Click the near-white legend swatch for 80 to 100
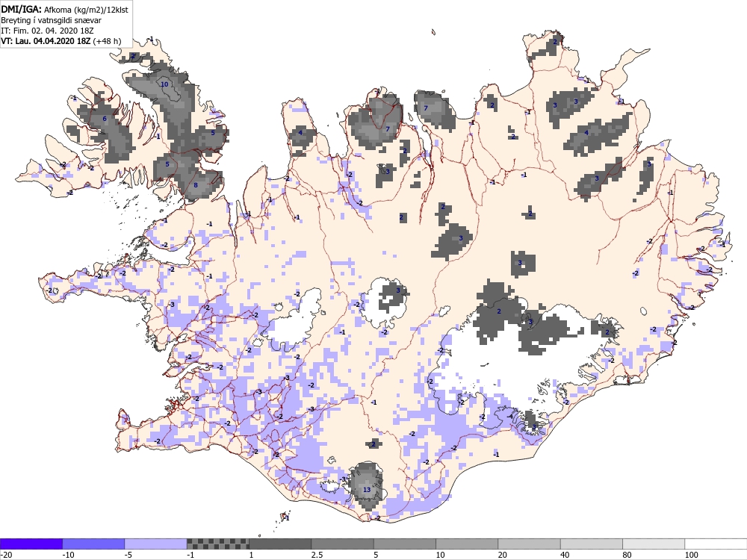Viewport: 747px width, 560px height. point(654,544)
